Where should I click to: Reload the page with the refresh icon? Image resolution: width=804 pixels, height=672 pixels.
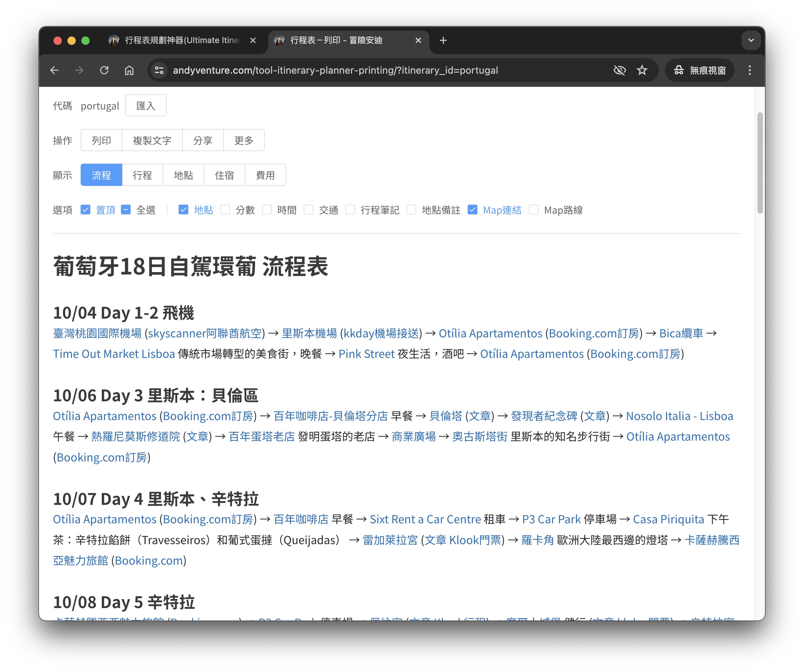104,71
